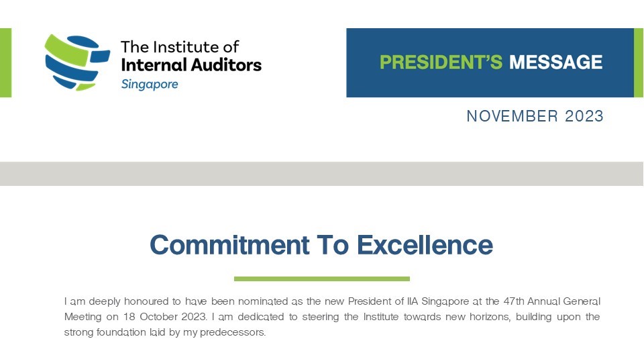Click the IIA globe logo icon
The height and width of the screenshot is (347, 644).
[77, 63]
